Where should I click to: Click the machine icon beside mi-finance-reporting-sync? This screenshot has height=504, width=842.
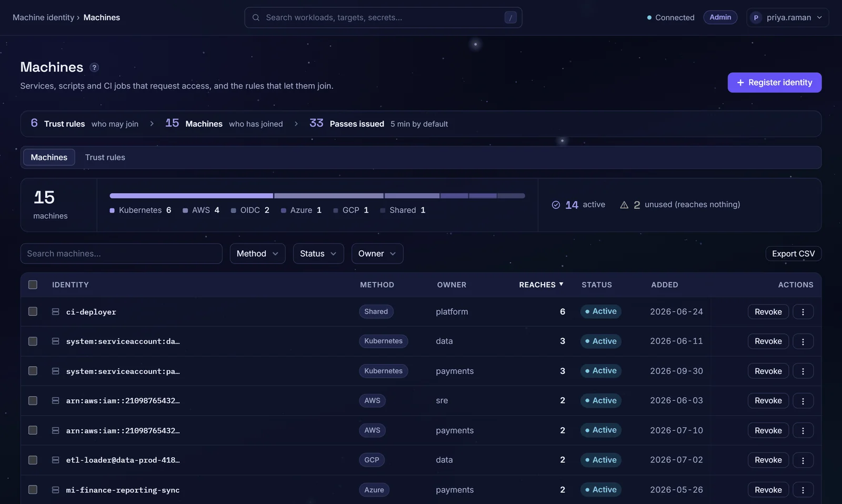(55, 490)
